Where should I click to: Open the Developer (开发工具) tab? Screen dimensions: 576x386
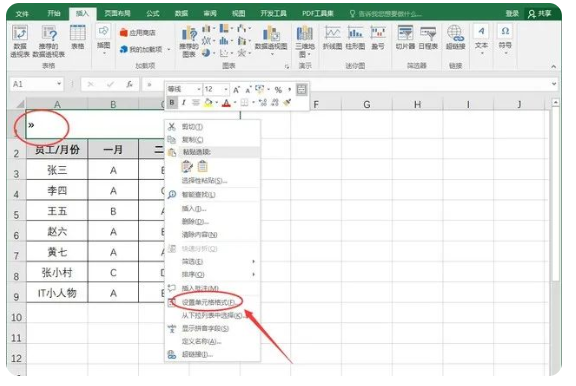tap(273, 14)
